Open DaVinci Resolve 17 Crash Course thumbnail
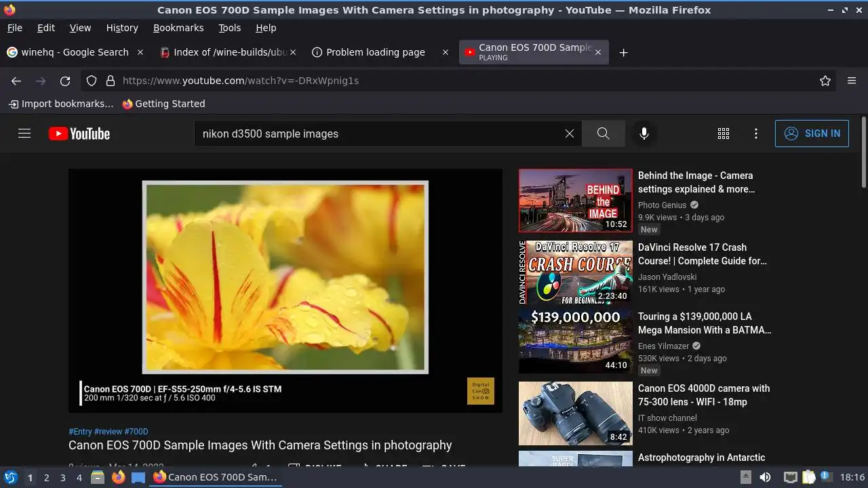 click(x=576, y=272)
